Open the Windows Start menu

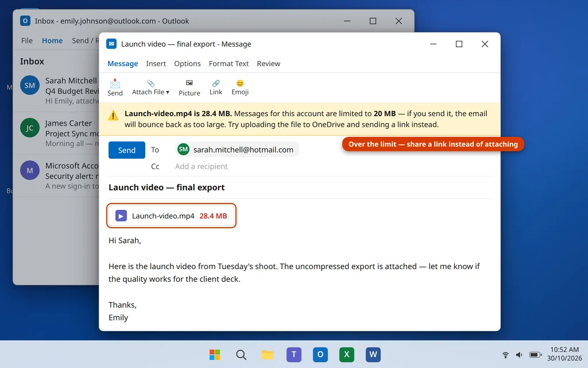(215, 354)
